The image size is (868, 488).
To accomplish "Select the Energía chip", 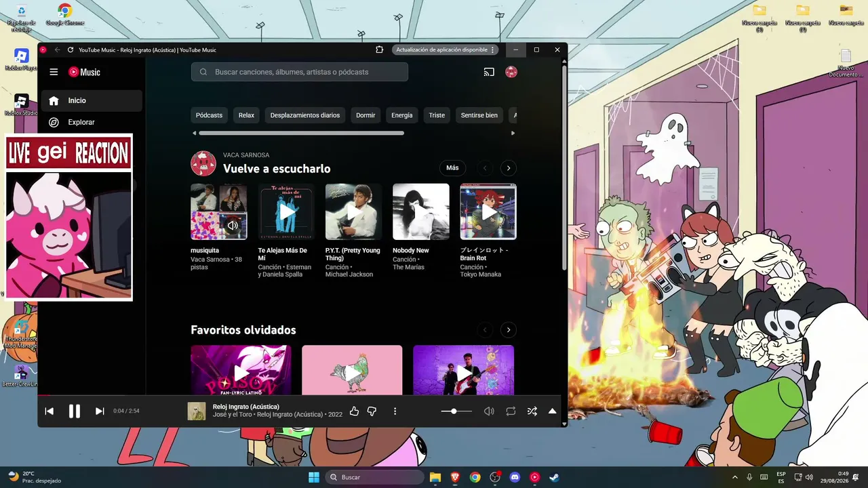I will [x=402, y=115].
